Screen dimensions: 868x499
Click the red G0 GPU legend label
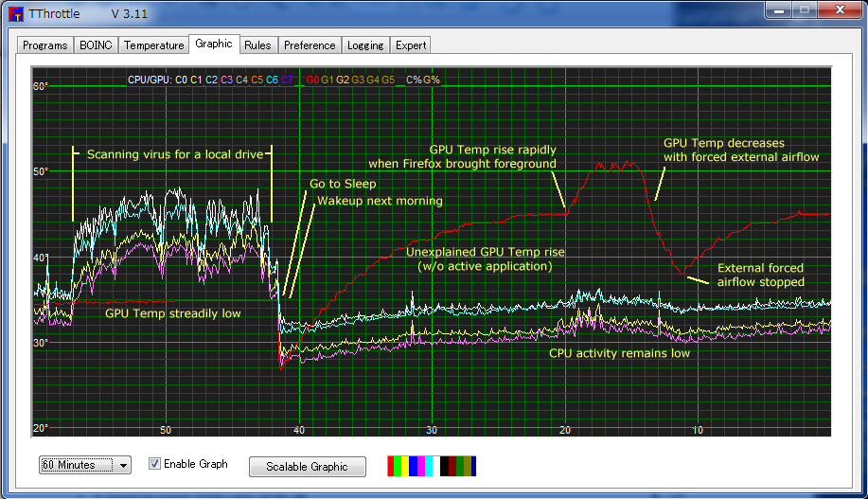click(312, 80)
